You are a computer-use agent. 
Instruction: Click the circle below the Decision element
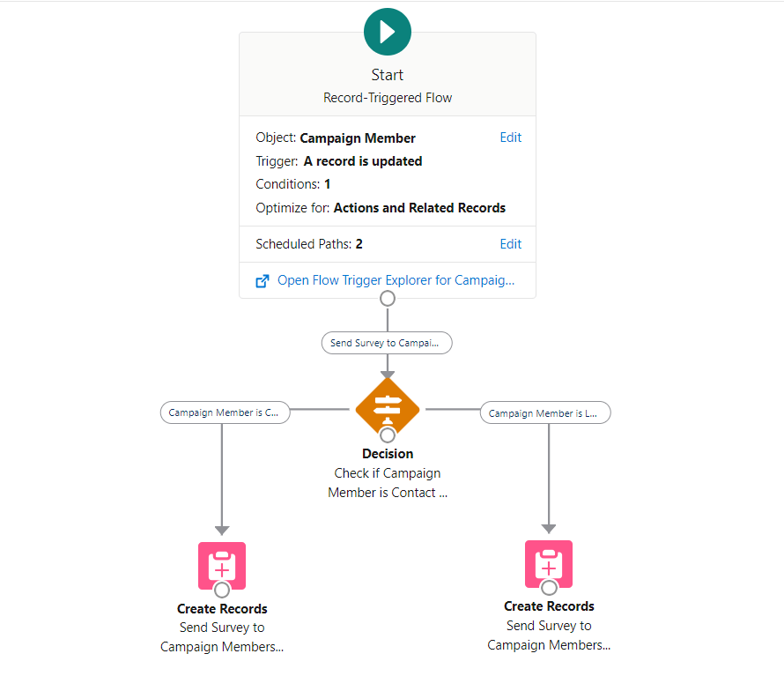[387, 434]
